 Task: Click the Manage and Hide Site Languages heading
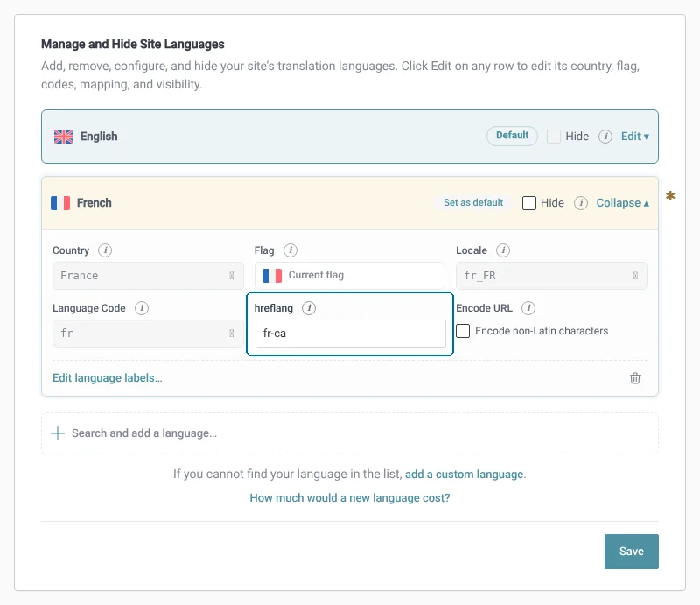pos(133,45)
